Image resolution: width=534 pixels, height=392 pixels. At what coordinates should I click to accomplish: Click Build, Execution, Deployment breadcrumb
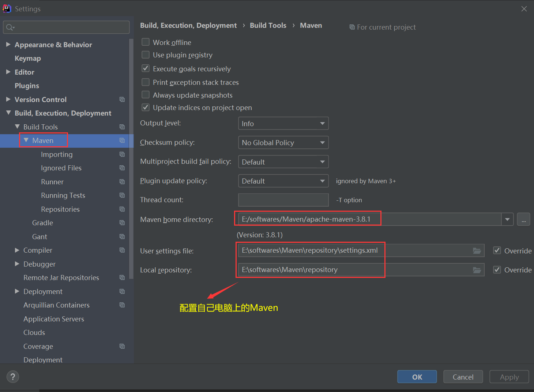click(x=188, y=25)
